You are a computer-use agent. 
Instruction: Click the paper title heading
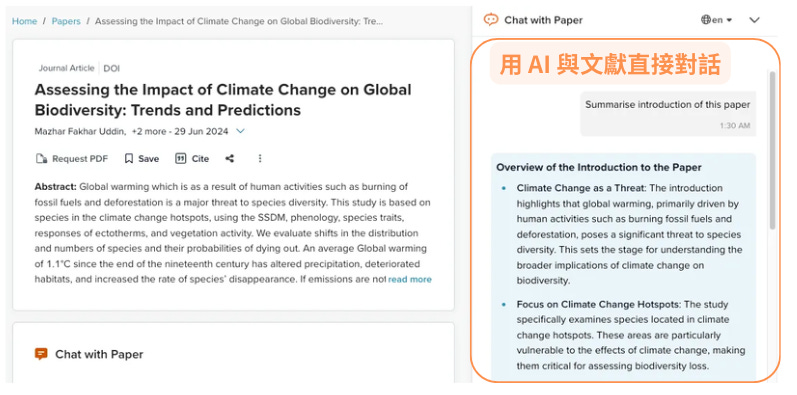coord(223,100)
